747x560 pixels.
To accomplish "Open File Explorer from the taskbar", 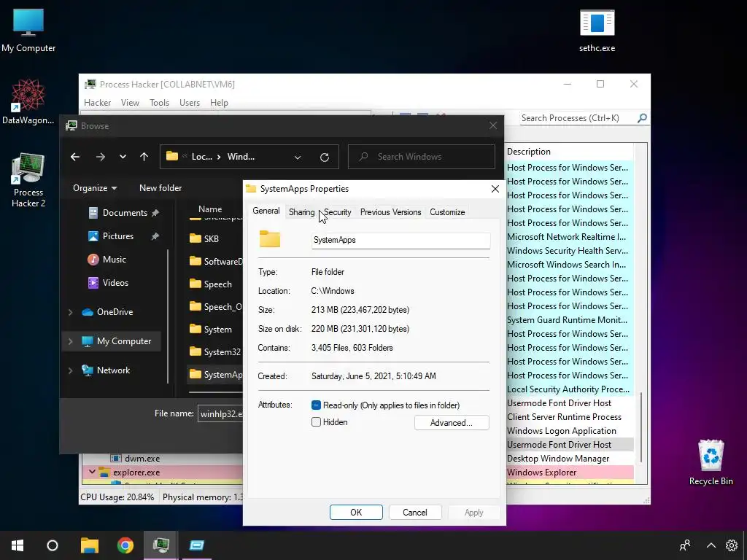I will [x=89, y=545].
